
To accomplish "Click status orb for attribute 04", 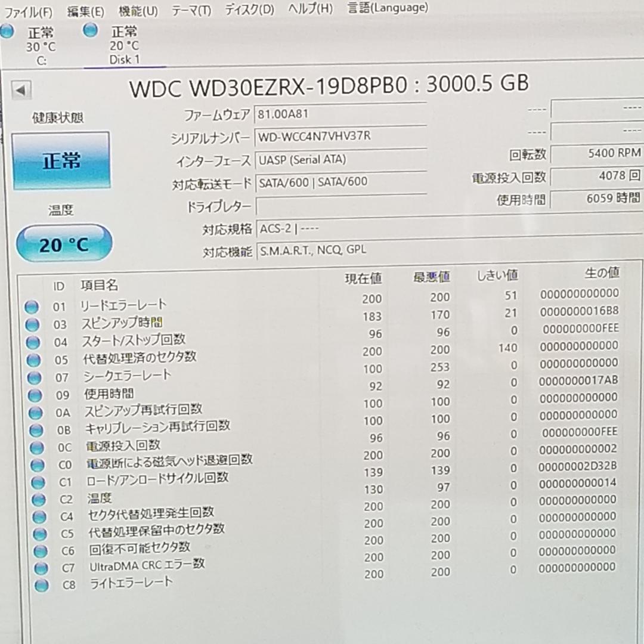I will click(33, 342).
